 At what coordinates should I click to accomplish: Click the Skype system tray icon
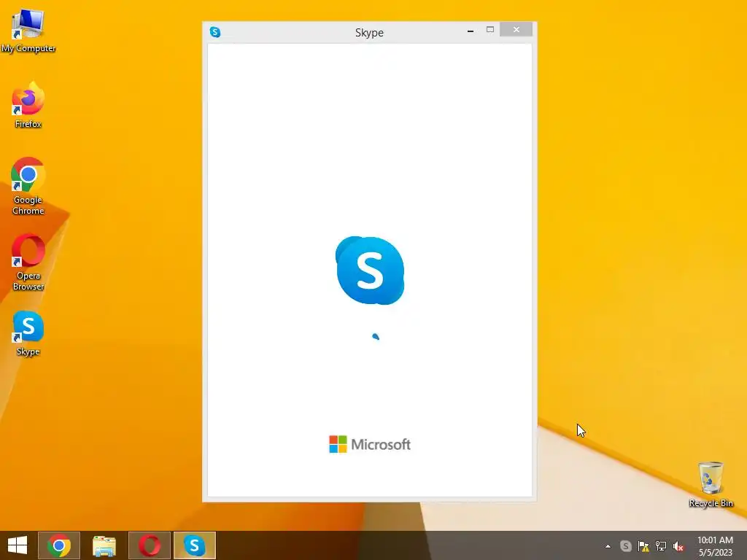[625, 546]
